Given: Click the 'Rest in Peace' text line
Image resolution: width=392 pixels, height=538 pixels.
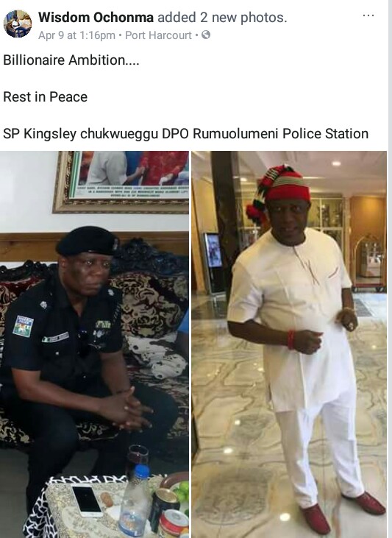Looking at the screenshot, I should [46, 96].
